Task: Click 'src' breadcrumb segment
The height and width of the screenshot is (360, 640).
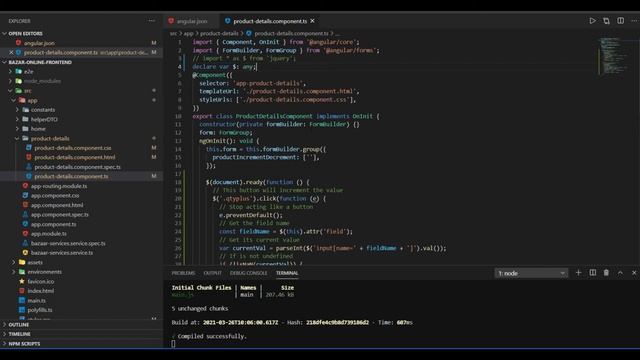Action: (173, 33)
